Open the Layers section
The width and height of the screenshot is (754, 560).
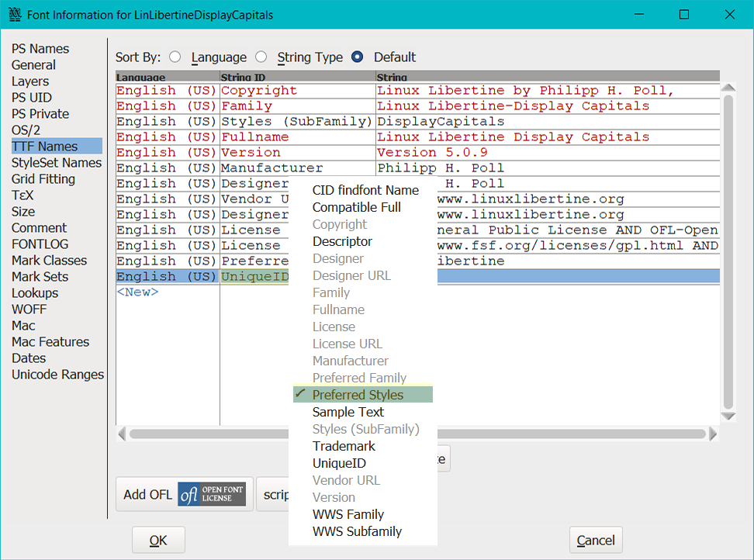(30, 81)
